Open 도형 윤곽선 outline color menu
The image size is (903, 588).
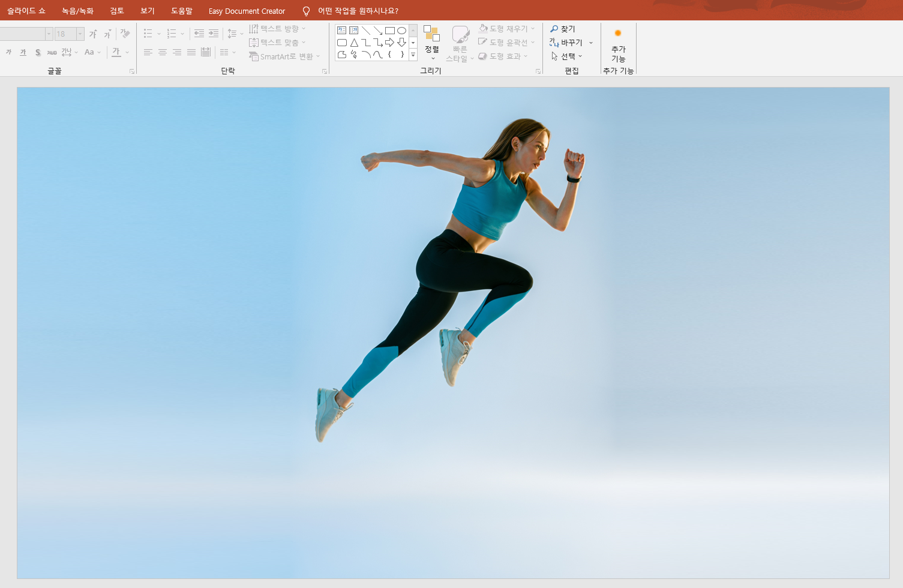(x=507, y=42)
